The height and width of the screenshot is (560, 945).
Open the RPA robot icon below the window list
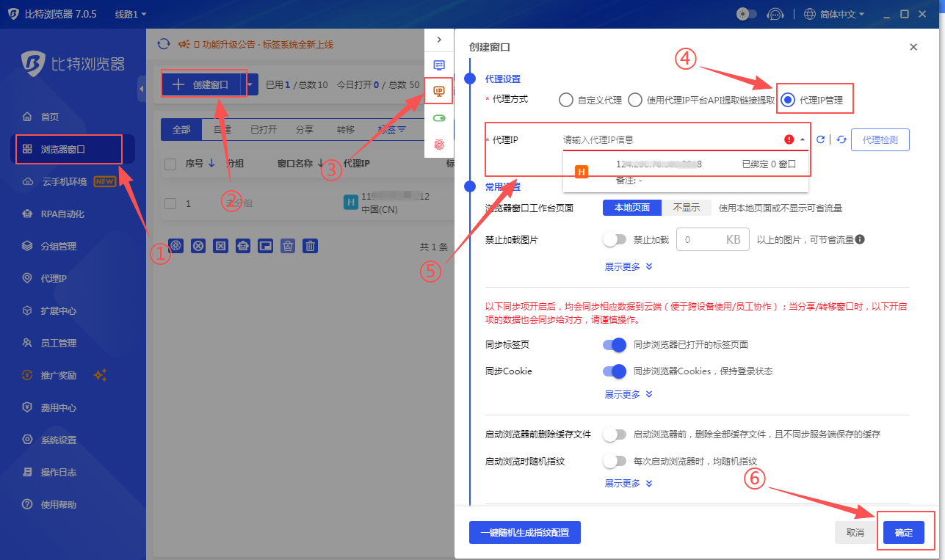tap(242, 246)
